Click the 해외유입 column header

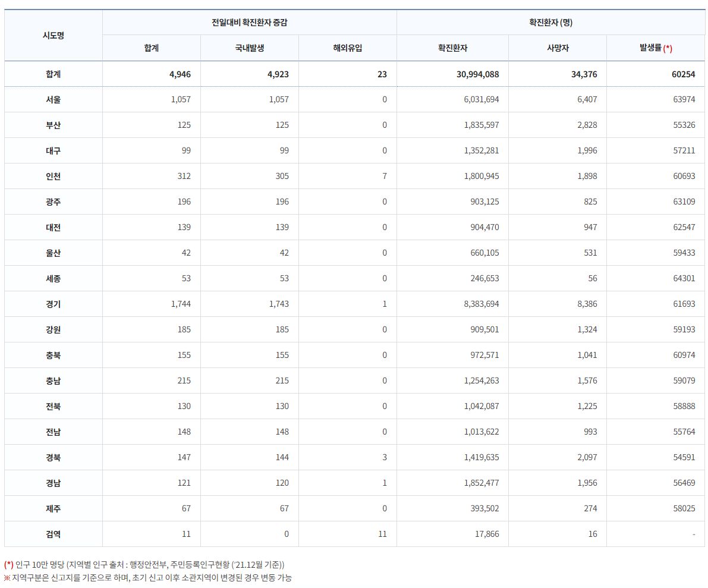pos(347,48)
